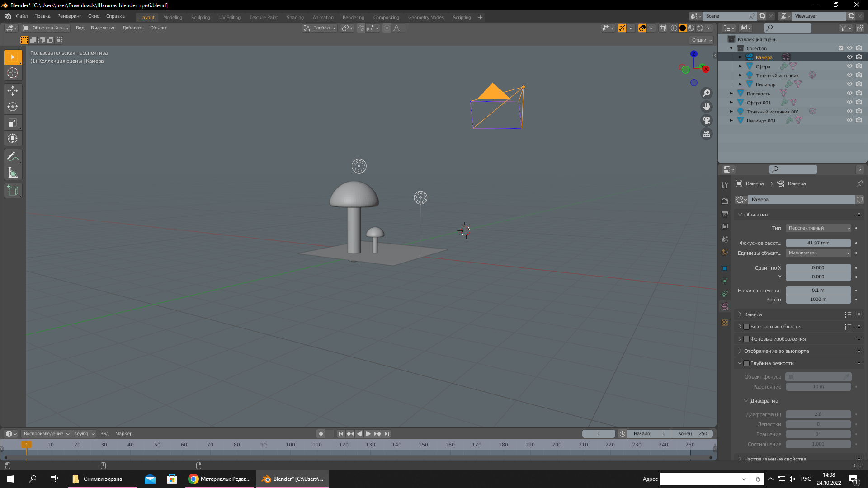
Task: Open Воспроизведение timeline menu
Action: click(46, 434)
